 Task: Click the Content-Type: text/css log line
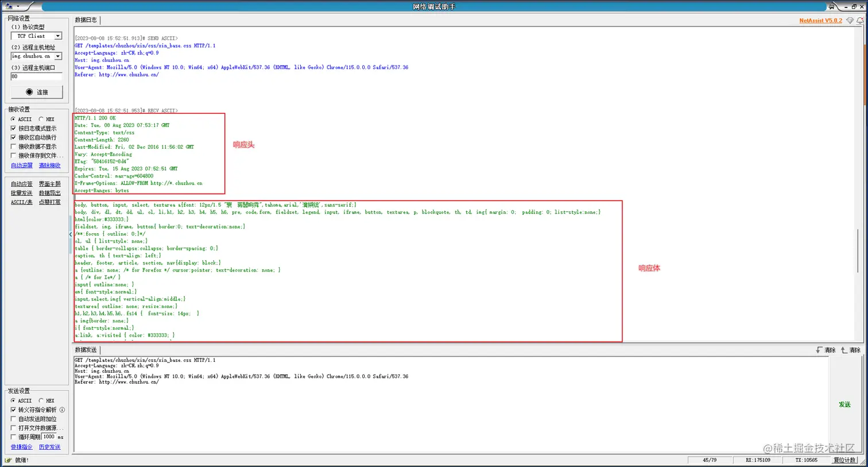(104, 133)
